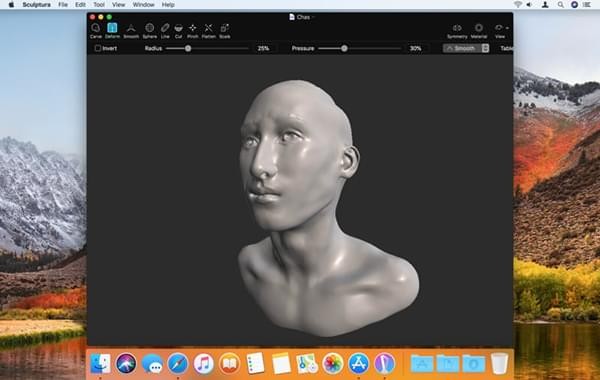Open Notes from the Dock

coord(281,363)
